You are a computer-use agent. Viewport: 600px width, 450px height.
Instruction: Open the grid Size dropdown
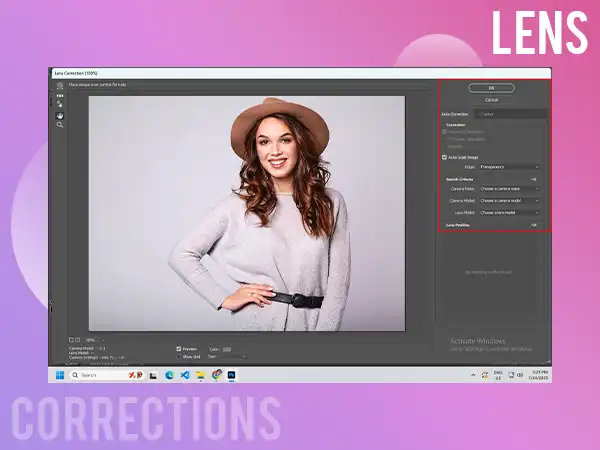click(x=233, y=357)
